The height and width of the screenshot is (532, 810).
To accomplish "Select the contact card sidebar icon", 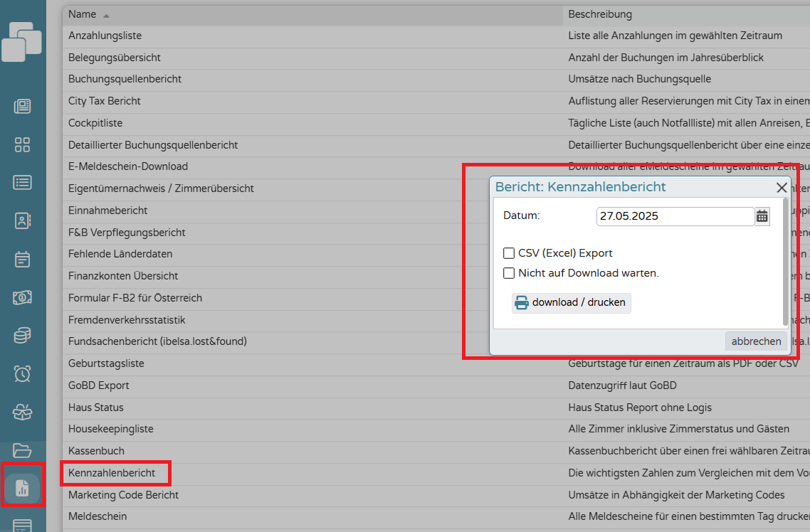I will (x=22, y=220).
